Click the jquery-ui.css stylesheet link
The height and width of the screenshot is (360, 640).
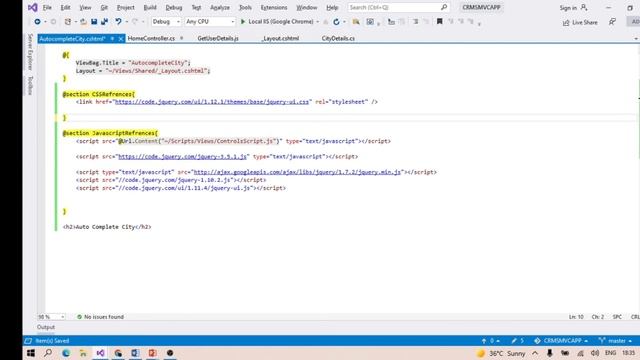coord(212,102)
